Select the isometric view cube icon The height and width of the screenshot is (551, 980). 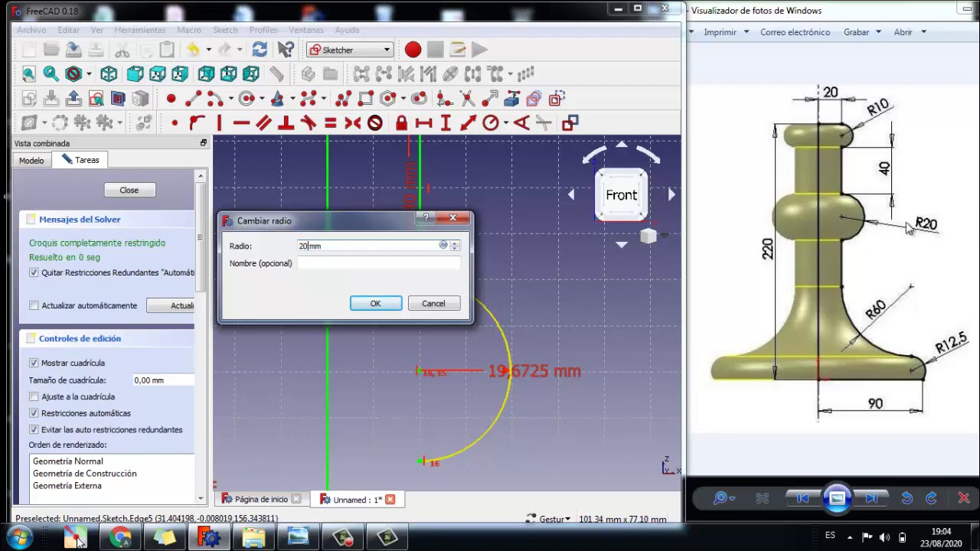tap(109, 74)
